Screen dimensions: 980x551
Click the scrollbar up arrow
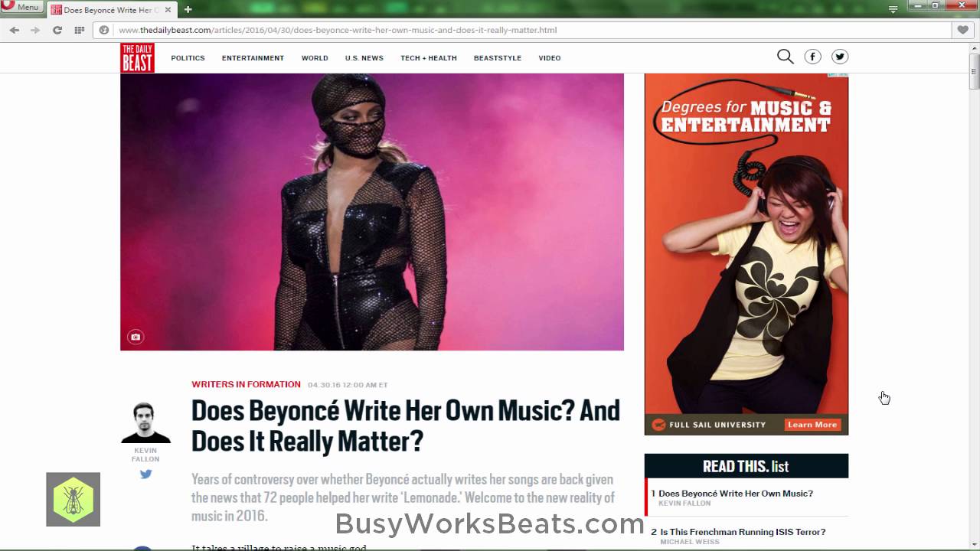[974, 47]
